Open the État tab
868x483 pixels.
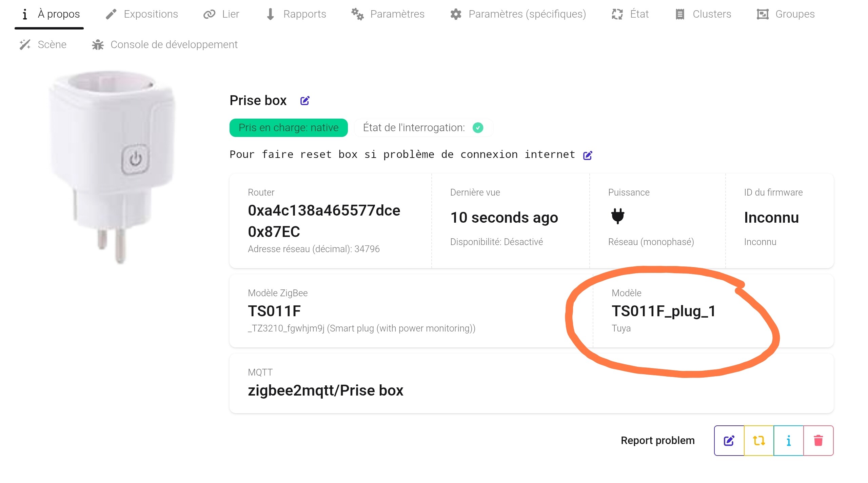click(x=630, y=14)
